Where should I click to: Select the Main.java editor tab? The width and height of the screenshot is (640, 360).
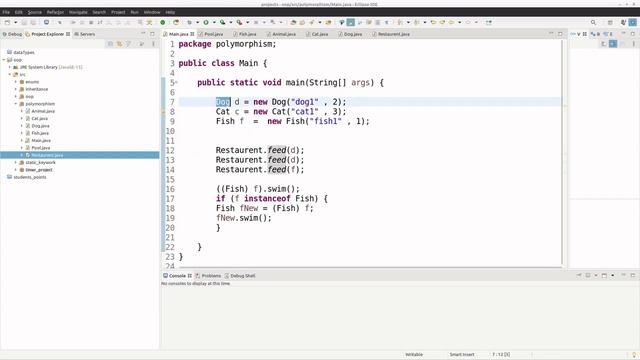click(179, 34)
